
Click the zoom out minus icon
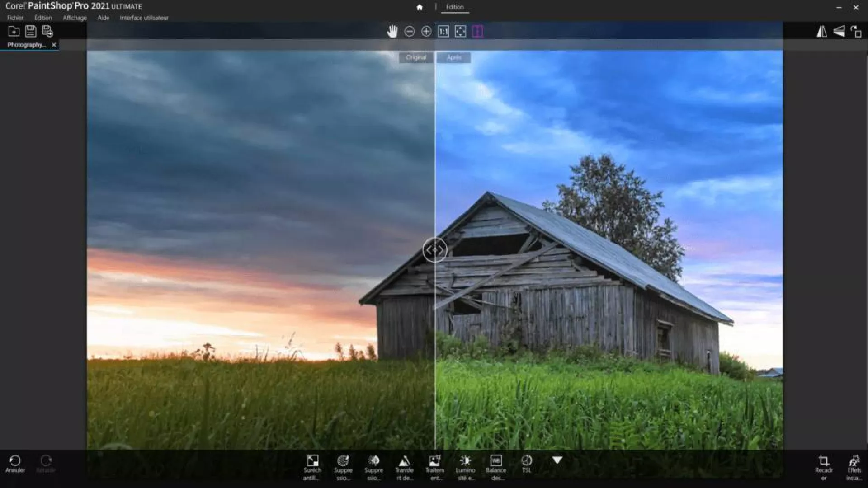click(409, 31)
